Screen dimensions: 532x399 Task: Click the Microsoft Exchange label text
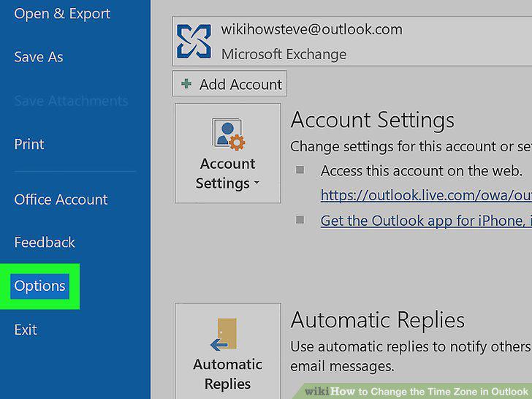pyautogui.click(x=284, y=54)
